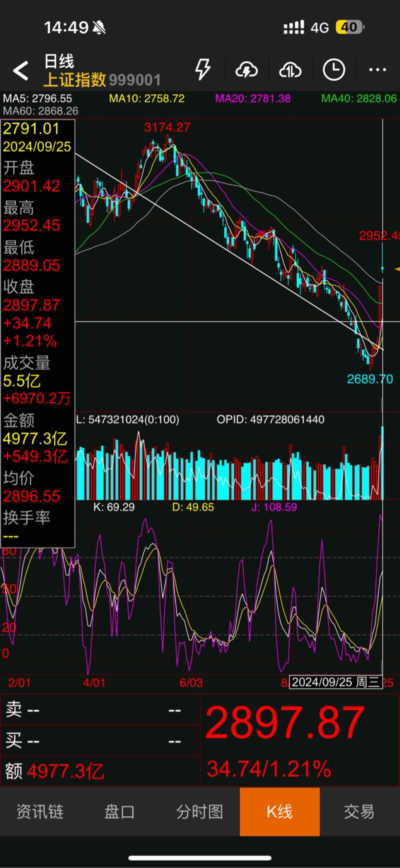
Task: Open the clock history icon
Action: [334, 70]
